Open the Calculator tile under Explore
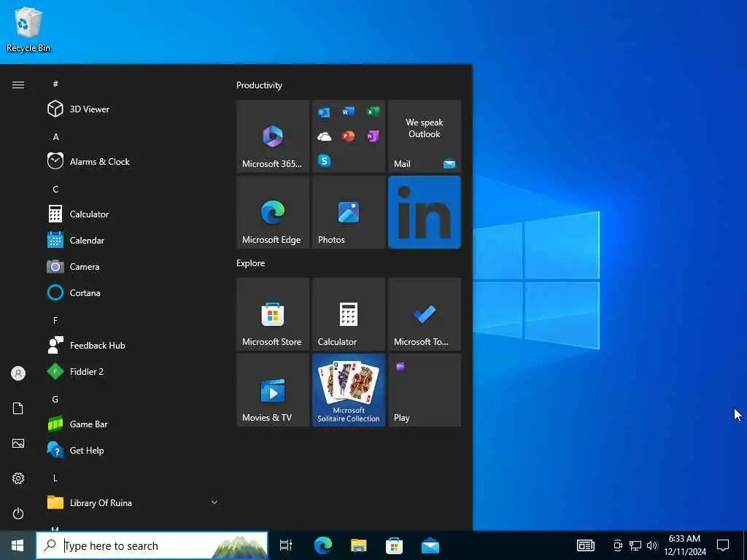 349,314
